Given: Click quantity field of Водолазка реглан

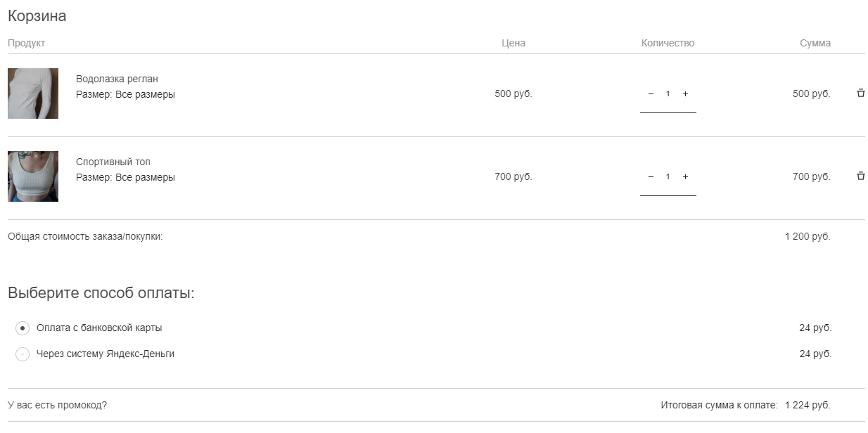Looking at the screenshot, I should 668,94.
